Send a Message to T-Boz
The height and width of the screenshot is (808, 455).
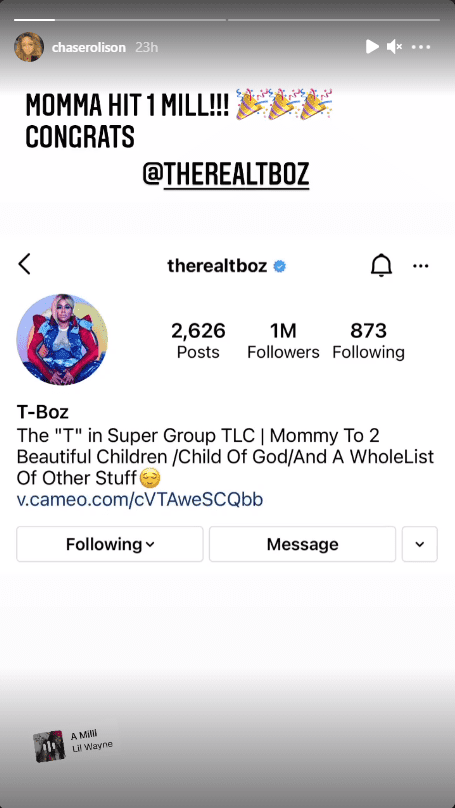(x=302, y=544)
